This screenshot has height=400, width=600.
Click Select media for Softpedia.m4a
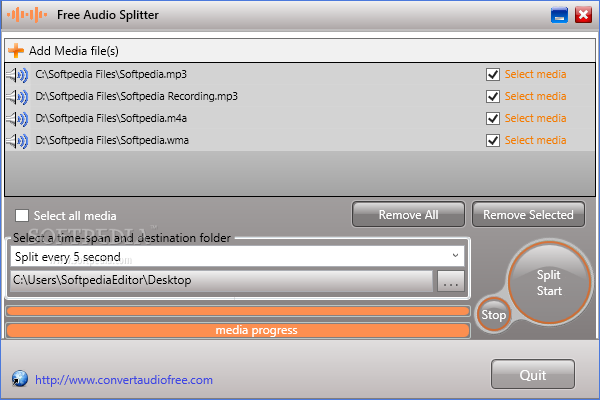[535, 119]
